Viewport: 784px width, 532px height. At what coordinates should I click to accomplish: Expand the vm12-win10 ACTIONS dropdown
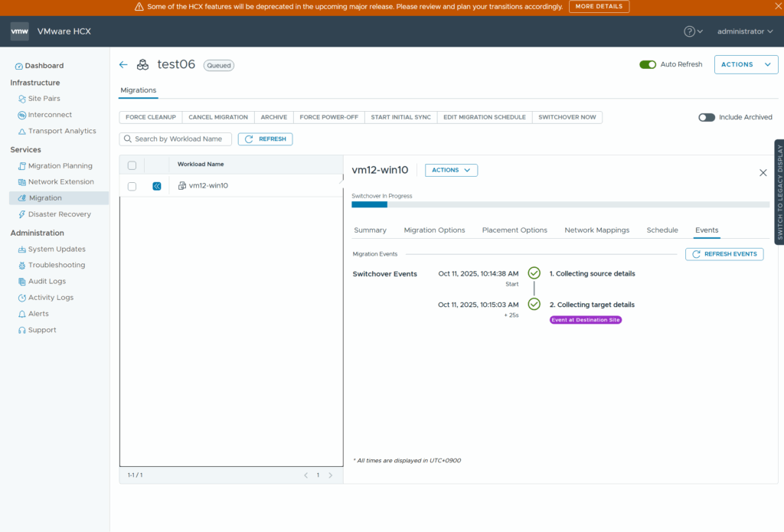tap(451, 170)
